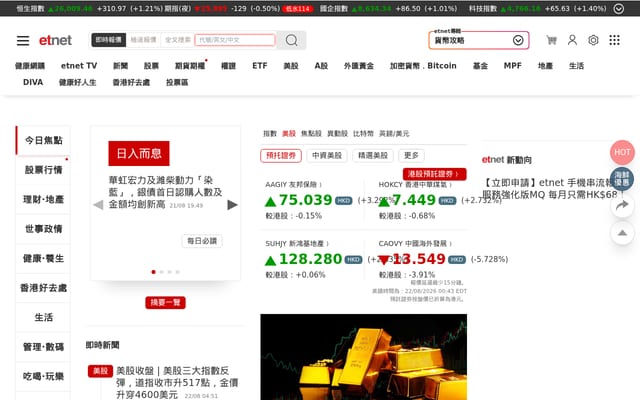The width and height of the screenshot is (640, 400).
Task: Open HOKCY 香港中華煤氣 quote link
Action: pyautogui.click(x=415, y=184)
